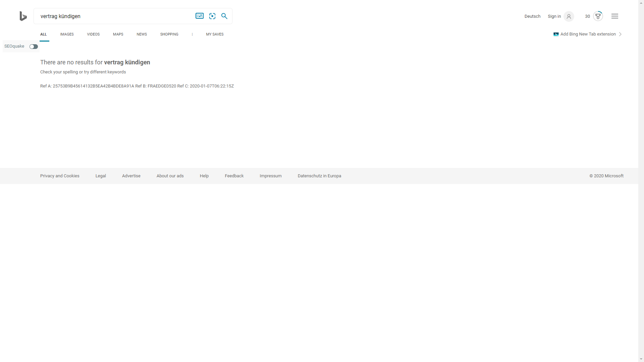Open the hamburger settings menu
This screenshot has height=362, width=644.
[x=614, y=16]
